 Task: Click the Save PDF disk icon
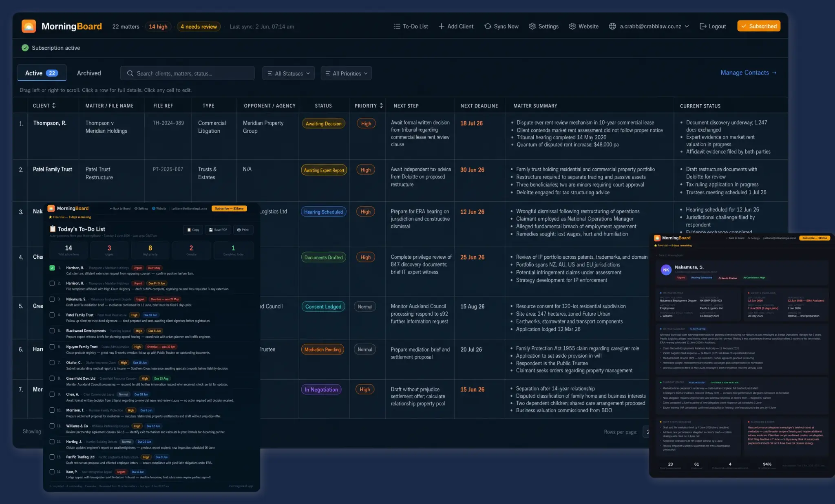tap(211, 230)
